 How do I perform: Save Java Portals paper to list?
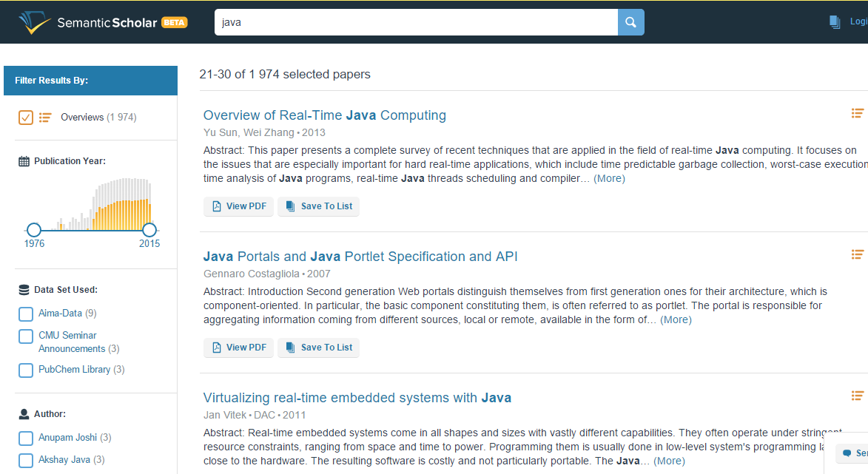pos(318,348)
